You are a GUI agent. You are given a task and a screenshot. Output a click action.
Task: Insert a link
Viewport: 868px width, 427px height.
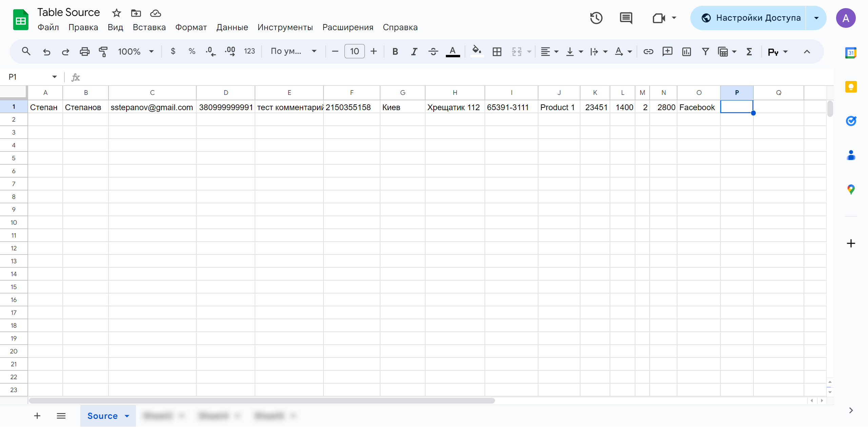pos(648,52)
